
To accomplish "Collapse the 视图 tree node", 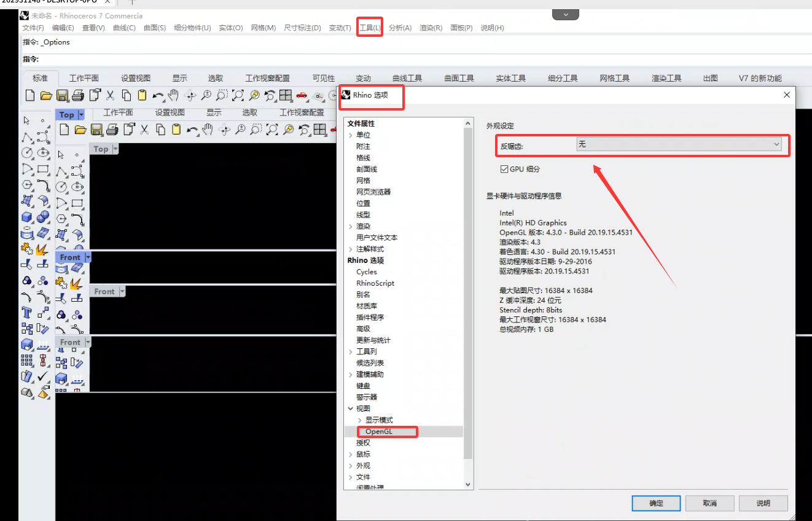I will click(x=351, y=409).
